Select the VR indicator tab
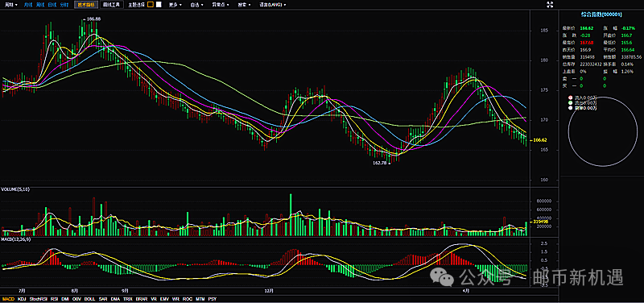The height and width of the screenshot is (303, 644). 154,299
